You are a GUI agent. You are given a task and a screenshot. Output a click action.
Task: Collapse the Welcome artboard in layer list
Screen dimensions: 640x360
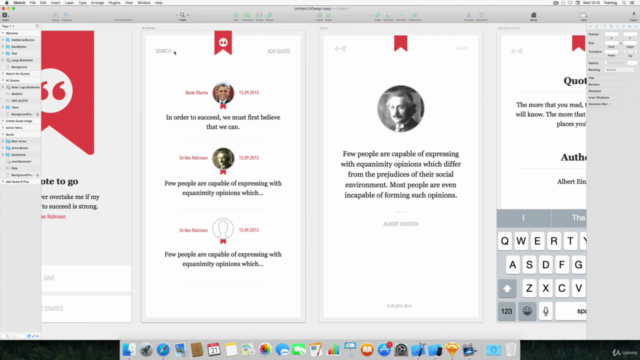tap(3, 33)
